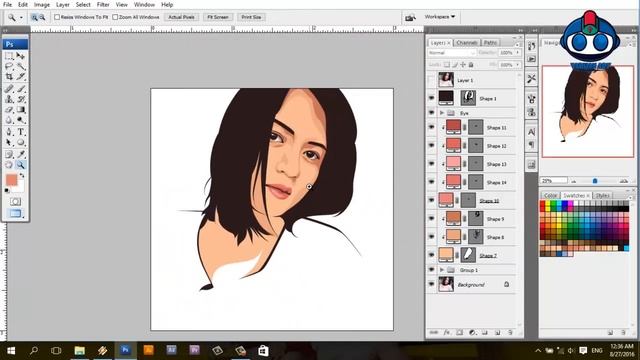Click the Zoom In option icon
This screenshot has height=360, width=640.
34,17
